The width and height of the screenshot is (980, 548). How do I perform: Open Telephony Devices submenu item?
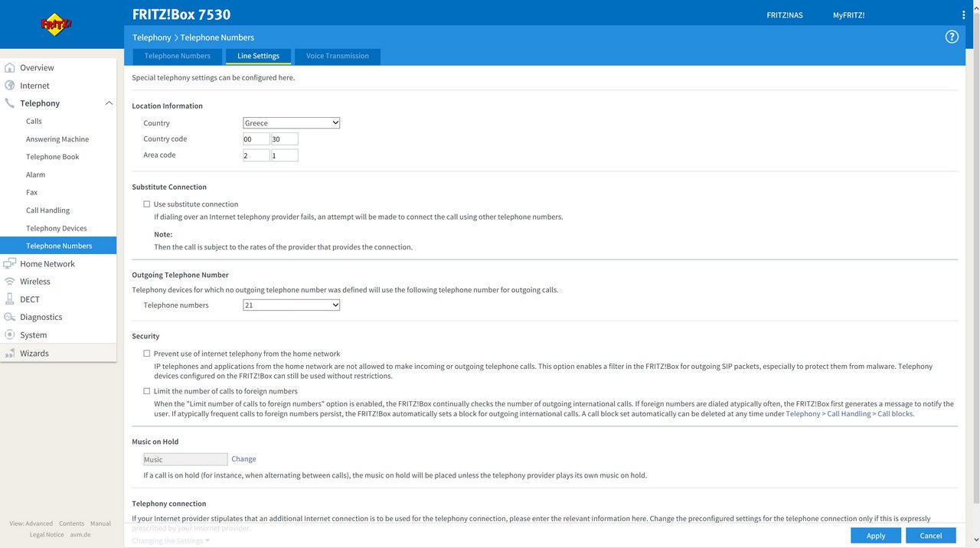click(58, 228)
